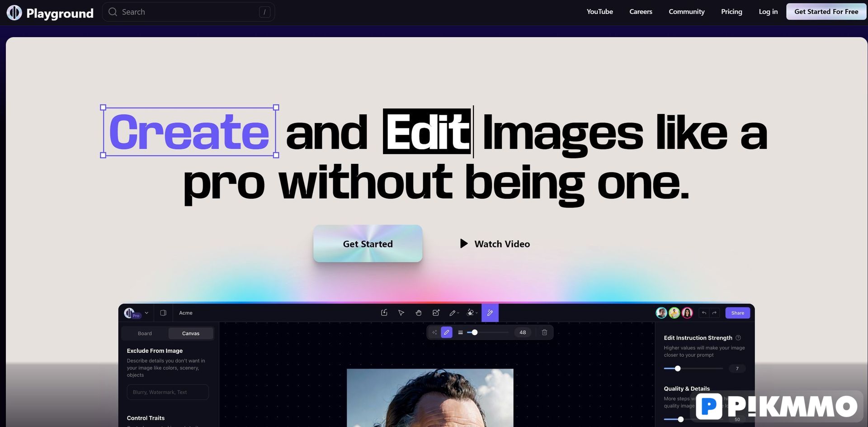Click the first collaborator avatar

(661, 313)
